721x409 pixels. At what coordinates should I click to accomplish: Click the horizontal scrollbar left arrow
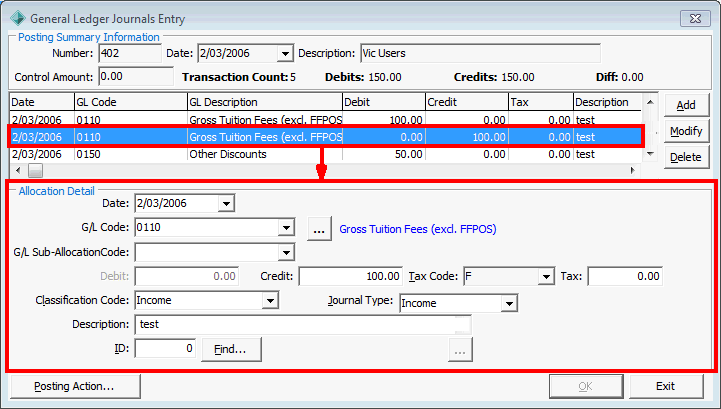tap(18, 171)
